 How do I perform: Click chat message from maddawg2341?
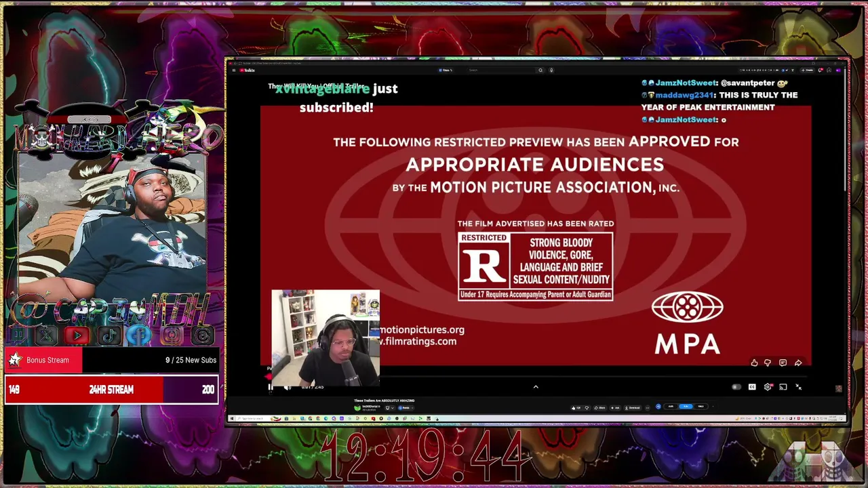pos(719,101)
